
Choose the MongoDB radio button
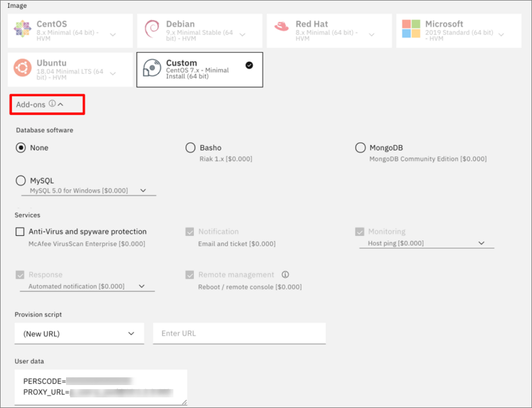(x=360, y=148)
